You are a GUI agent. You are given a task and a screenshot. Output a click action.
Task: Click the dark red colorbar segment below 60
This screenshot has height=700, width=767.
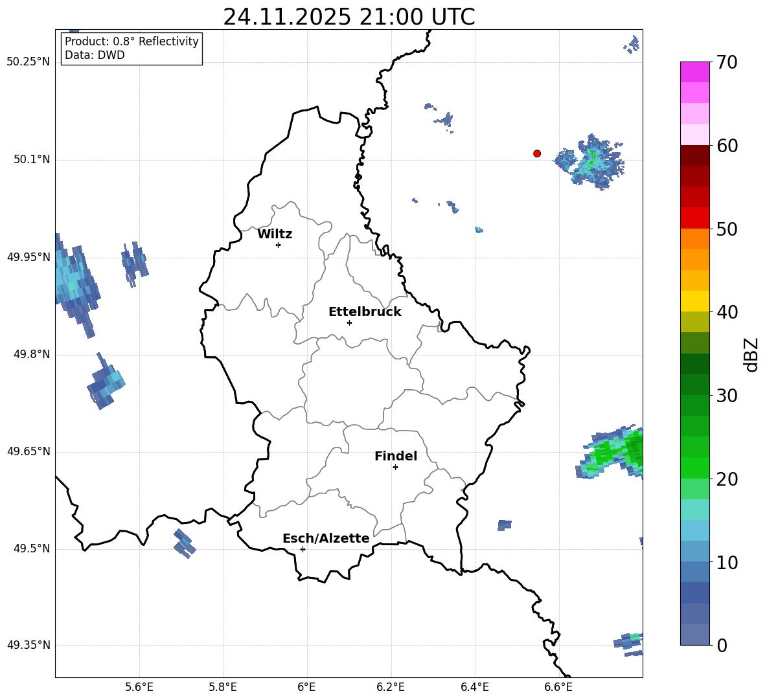point(694,155)
